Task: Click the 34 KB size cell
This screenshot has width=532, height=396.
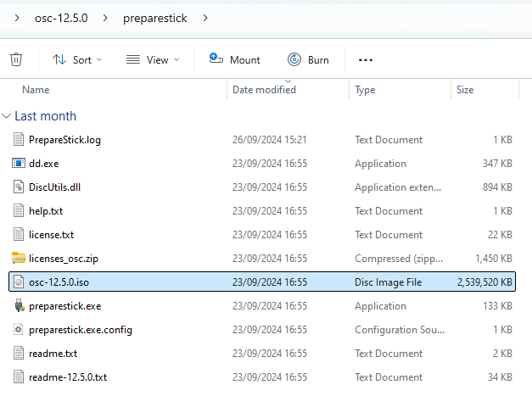Action: click(500, 377)
